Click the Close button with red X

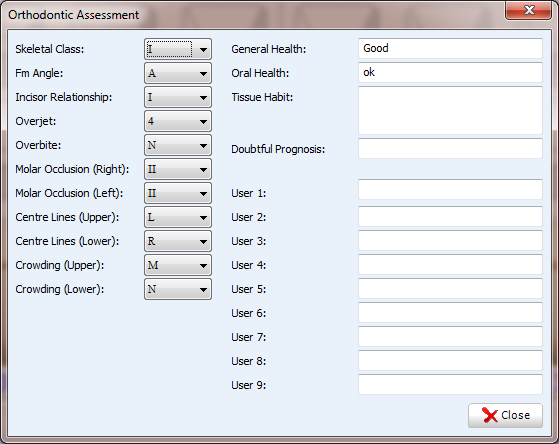pos(505,415)
